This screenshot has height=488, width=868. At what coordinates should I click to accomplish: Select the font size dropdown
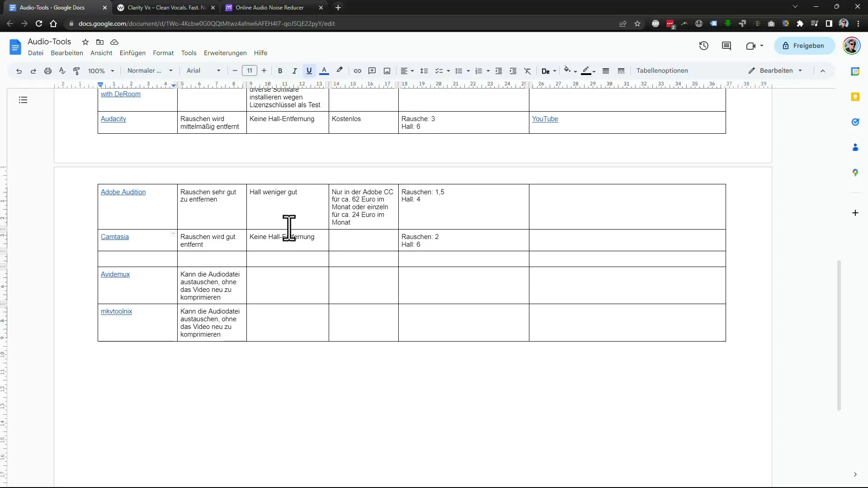[250, 70]
